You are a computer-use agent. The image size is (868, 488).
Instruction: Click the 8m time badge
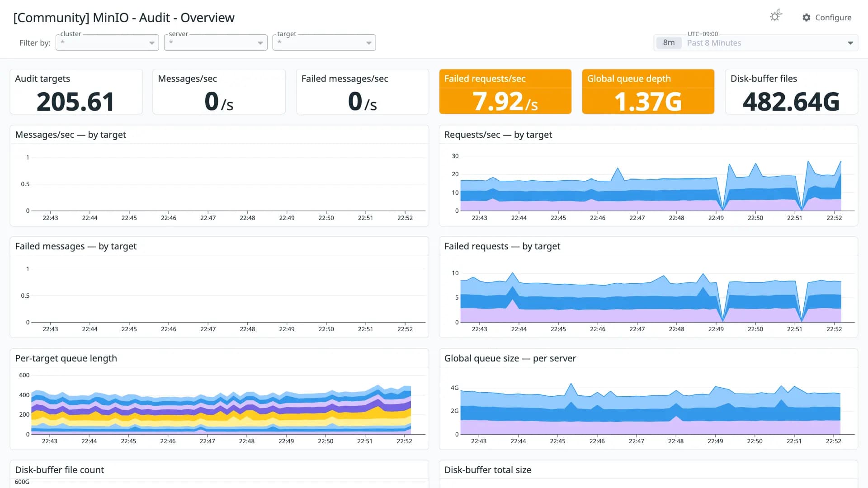[x=669, y=43]
